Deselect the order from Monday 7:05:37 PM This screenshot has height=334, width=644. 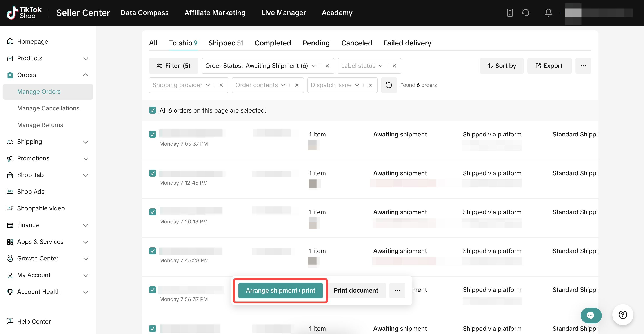pos(153,134)
